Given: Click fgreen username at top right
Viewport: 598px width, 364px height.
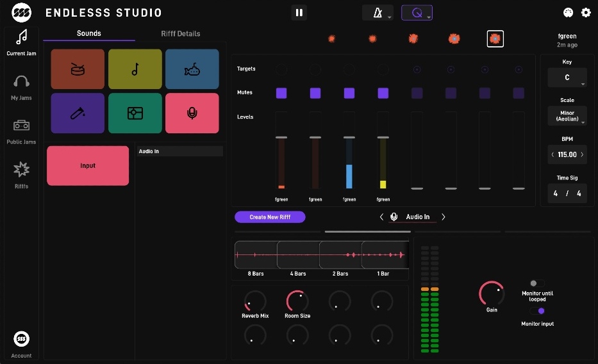Looking at the screenshot, I should tap(567, 37).
